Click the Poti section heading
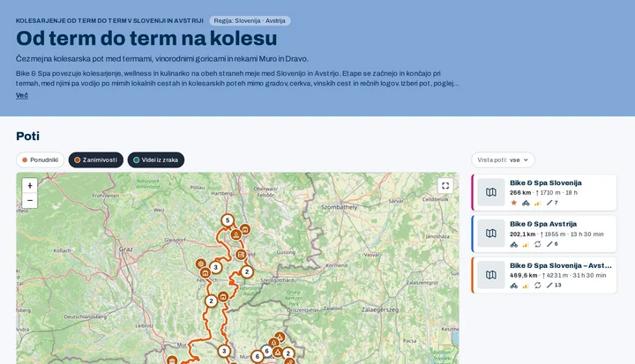This screenshot has height=364, width=635. point(27,137)
